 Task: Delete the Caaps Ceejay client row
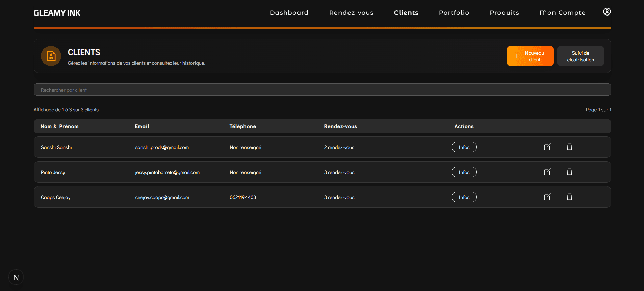point(569,197)
